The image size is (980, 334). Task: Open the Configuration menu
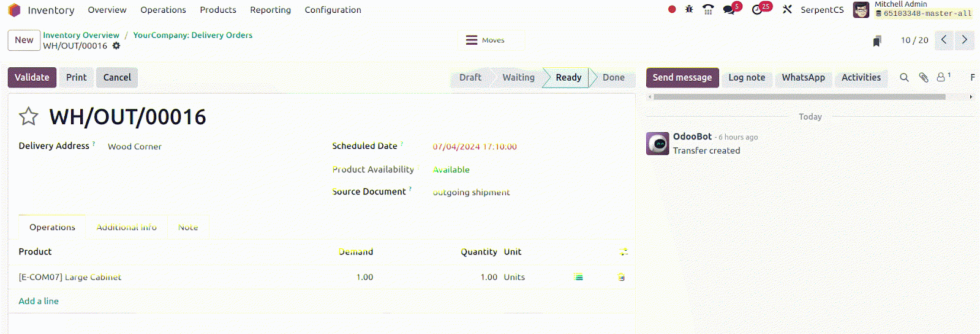(333, 10)
